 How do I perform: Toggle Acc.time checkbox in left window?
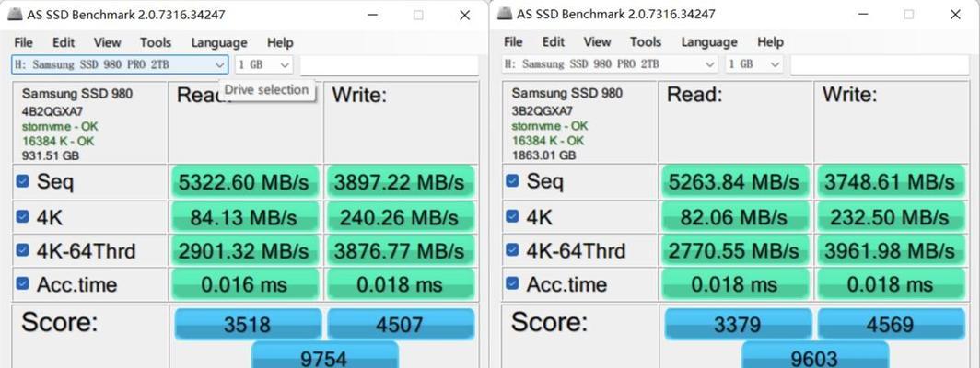[22, 283]
